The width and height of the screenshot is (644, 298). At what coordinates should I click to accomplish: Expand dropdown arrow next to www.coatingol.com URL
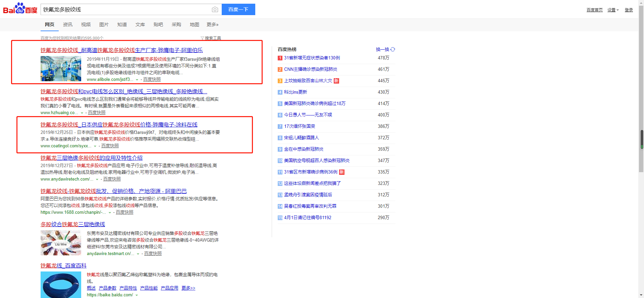pos(95,146)
